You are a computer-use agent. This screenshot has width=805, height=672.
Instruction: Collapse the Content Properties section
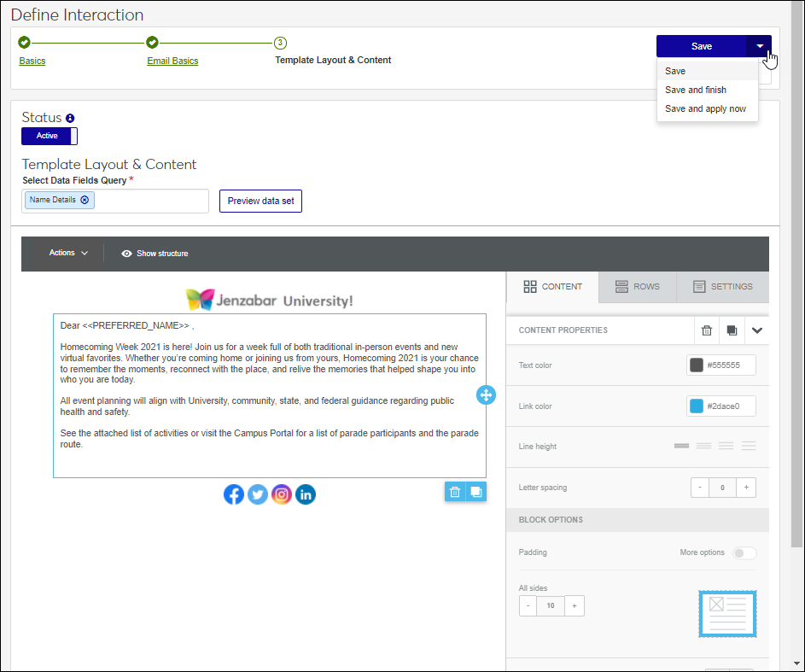(x=756, y=330)
